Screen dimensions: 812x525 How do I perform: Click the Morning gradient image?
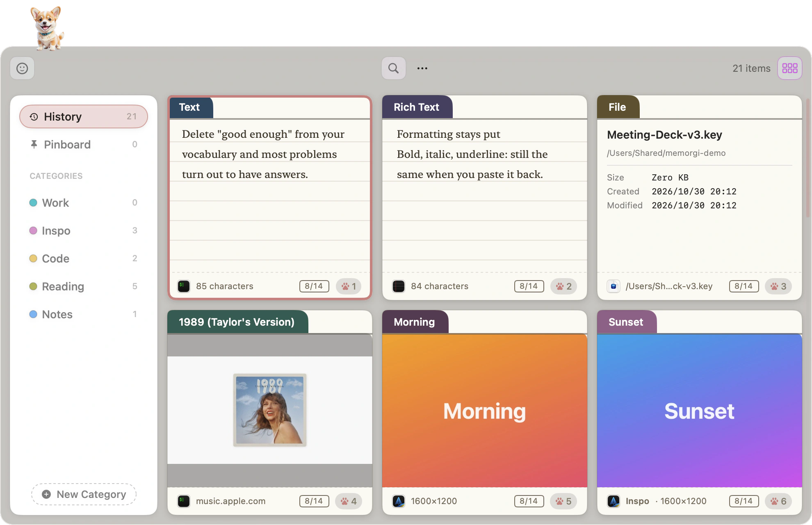pyautogui.click(x=485, y=411)
